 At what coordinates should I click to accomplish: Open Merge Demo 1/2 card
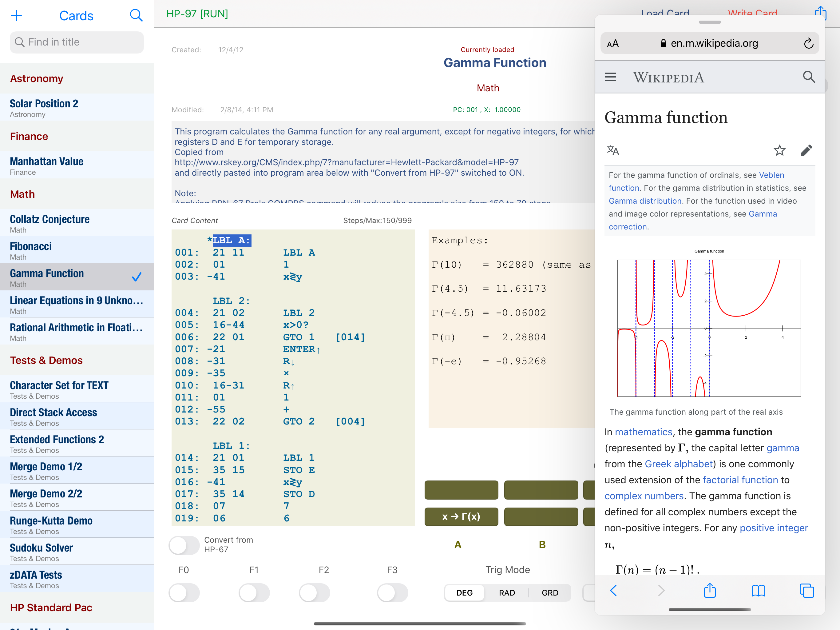(77, 470)
